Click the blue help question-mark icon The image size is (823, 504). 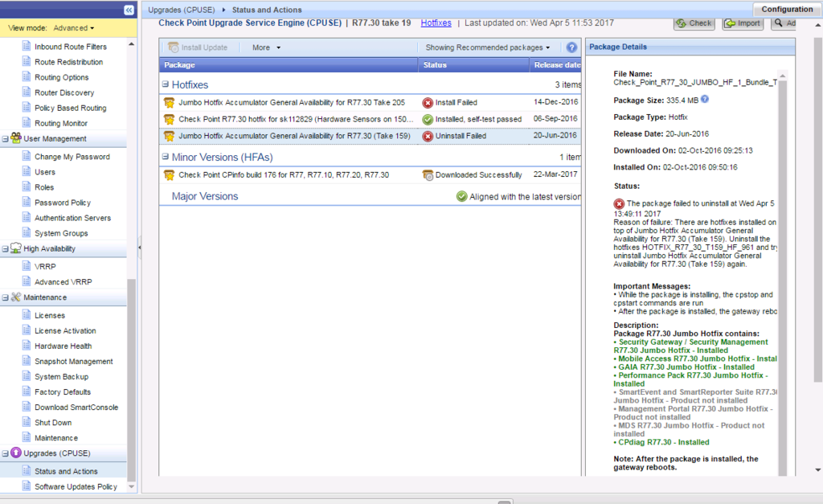(571, 47)
